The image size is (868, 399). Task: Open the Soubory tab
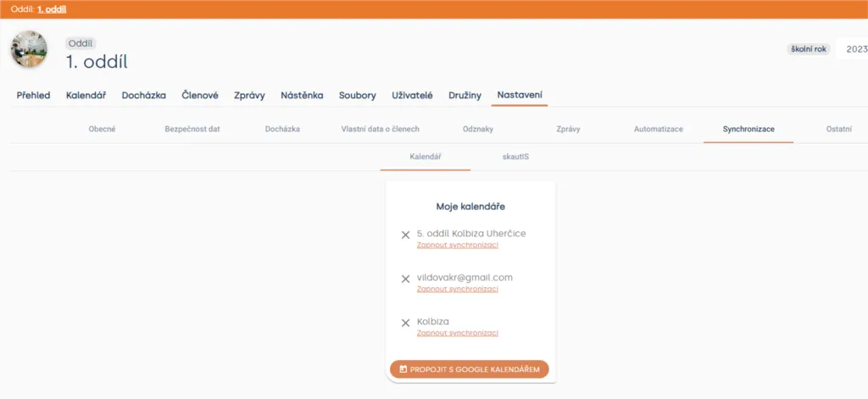tap(357, 95)
